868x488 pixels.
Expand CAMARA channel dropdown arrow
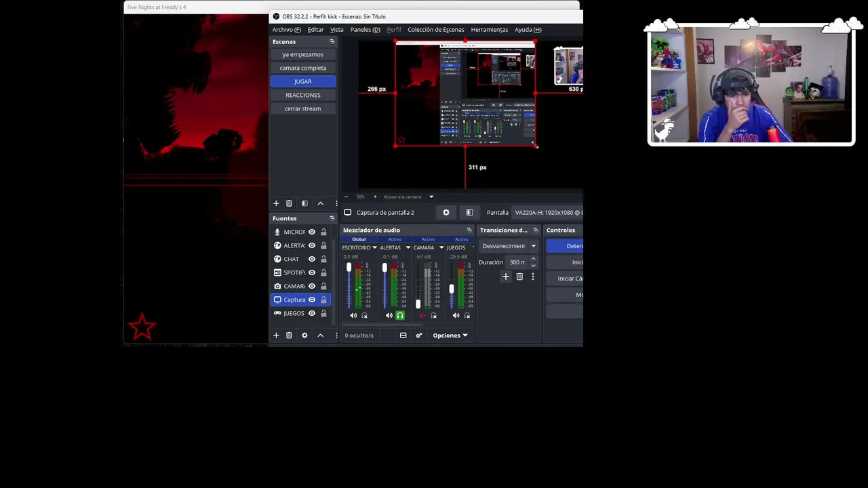[x=440, y=247]
